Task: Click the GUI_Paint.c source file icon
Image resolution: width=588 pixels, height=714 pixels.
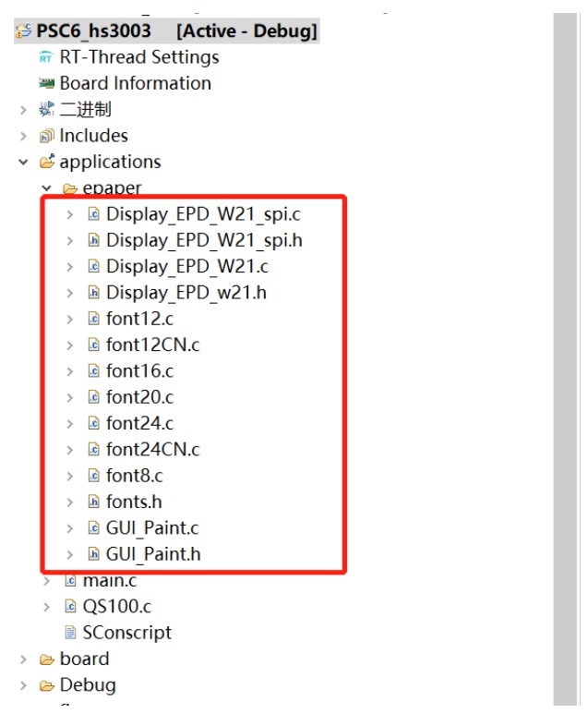Action: [x=93, y=529]
